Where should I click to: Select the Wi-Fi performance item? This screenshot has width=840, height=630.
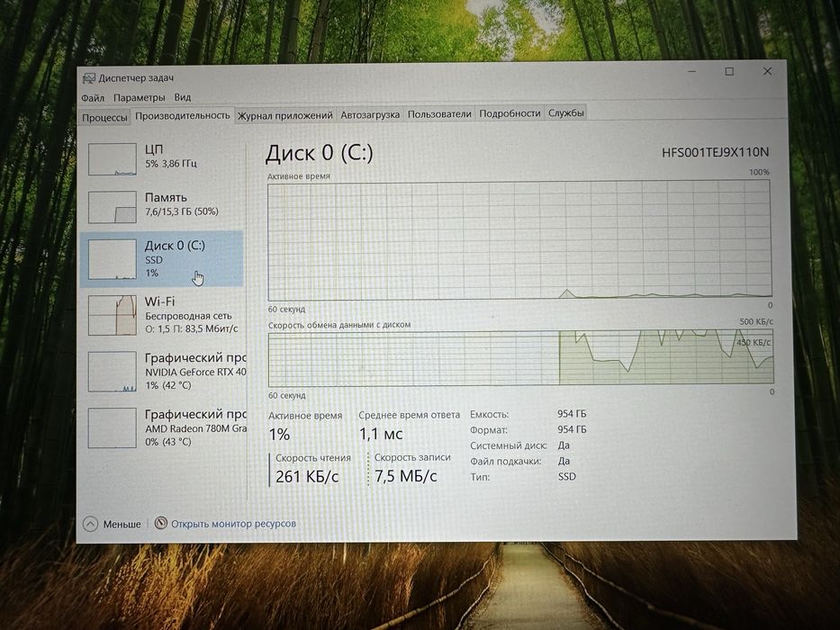point(162,315)
